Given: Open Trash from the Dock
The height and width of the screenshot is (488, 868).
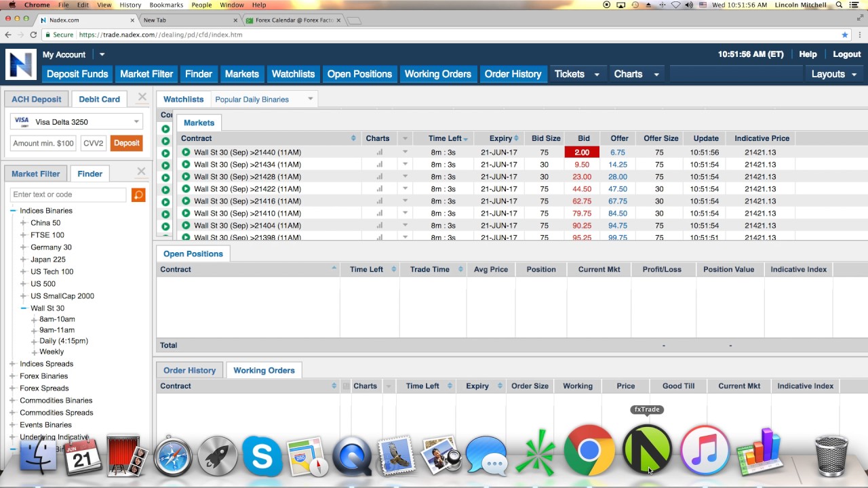Looking at the screenshot, I should click(831, 455).
